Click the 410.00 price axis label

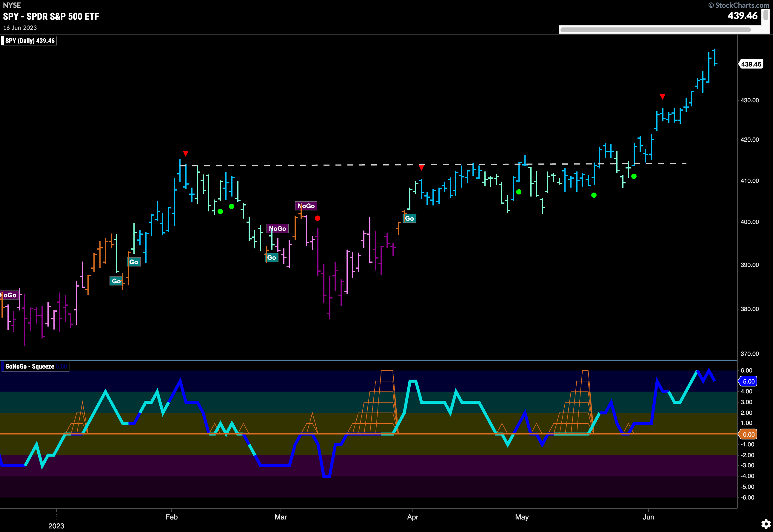click(749, 181)
